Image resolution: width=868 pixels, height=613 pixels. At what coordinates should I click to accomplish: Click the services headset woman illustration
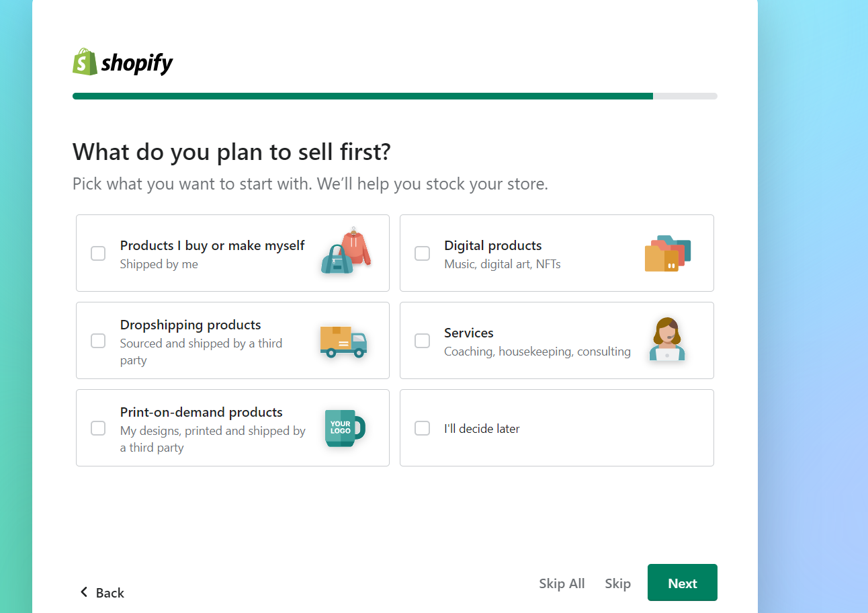[x=667, y=339]
